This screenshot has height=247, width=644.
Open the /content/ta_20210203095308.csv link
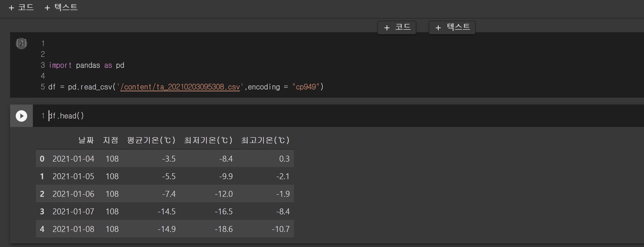(180, 87)
